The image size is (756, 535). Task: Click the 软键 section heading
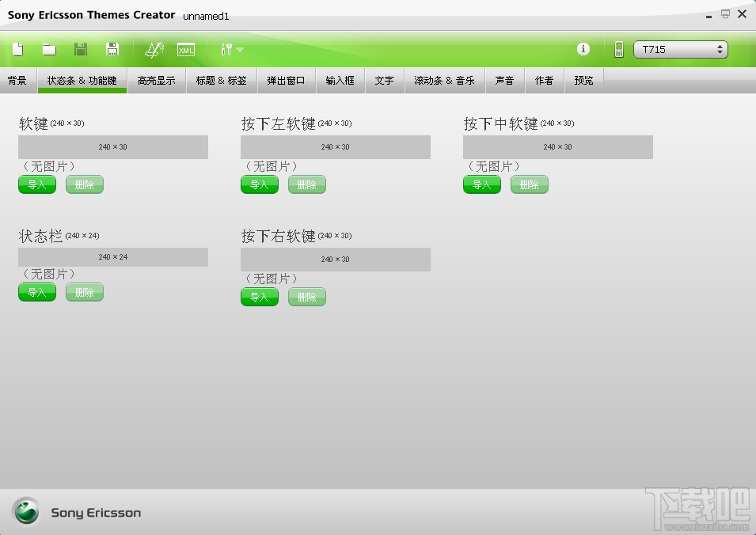point(33,124)
